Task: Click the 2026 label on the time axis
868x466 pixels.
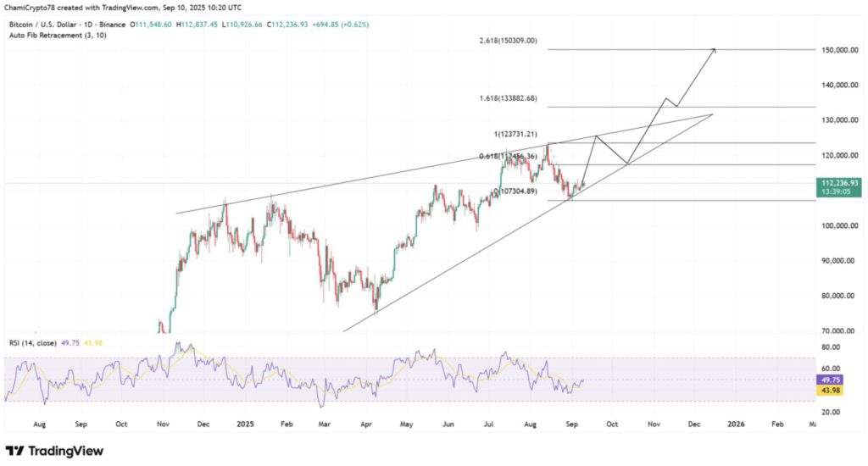Action: (737, 422)
